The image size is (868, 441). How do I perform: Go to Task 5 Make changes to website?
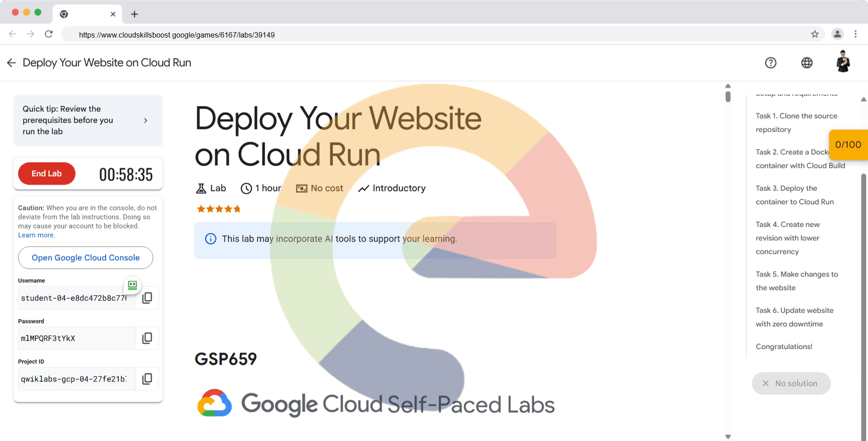pos(797,281)
